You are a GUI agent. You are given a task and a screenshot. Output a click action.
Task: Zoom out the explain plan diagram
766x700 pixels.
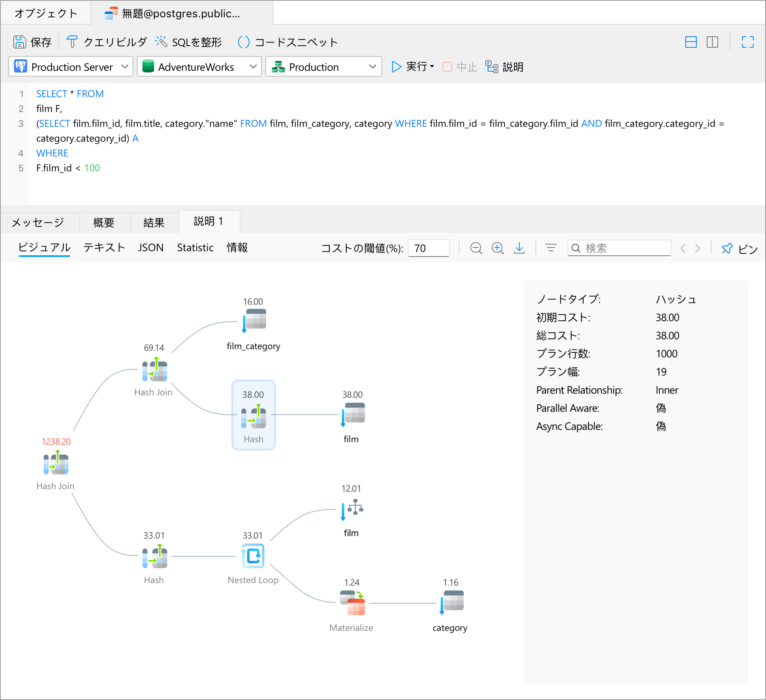(476, 248)
